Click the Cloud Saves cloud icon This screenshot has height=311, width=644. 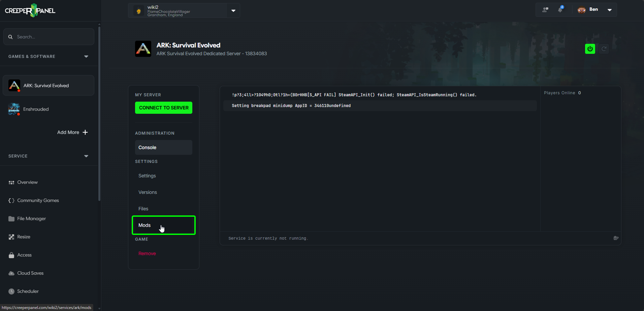click(11, 273)
